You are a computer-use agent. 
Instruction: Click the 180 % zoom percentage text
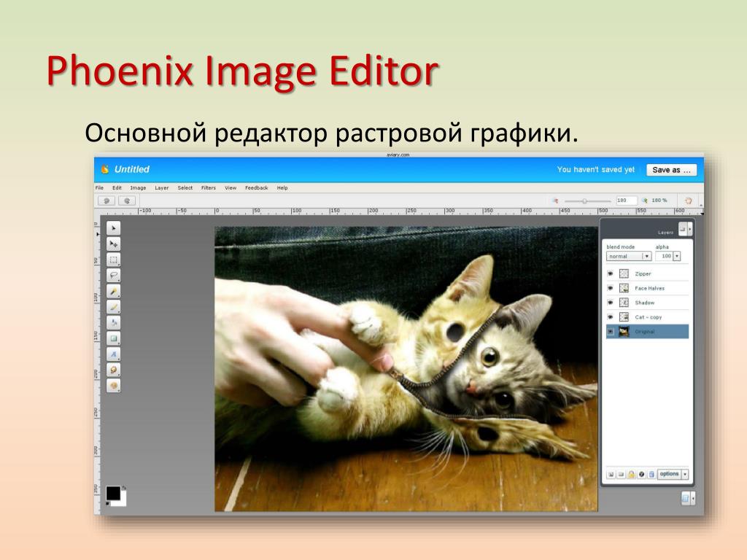659,201
